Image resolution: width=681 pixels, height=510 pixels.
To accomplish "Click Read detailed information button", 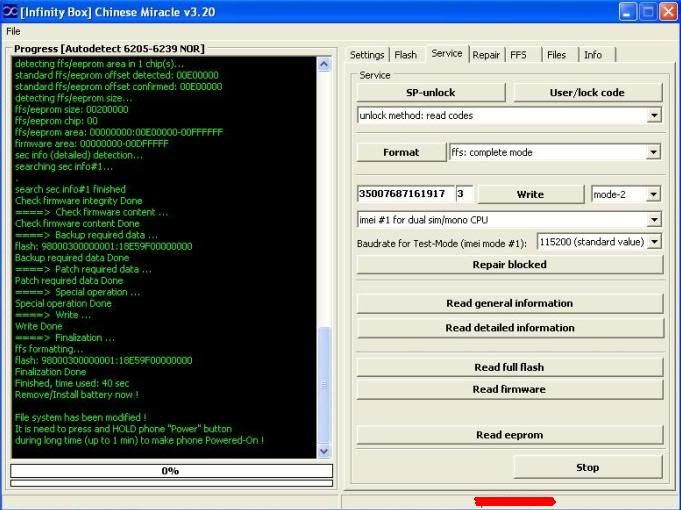I will pyautogui.click(x=510, y=328).
